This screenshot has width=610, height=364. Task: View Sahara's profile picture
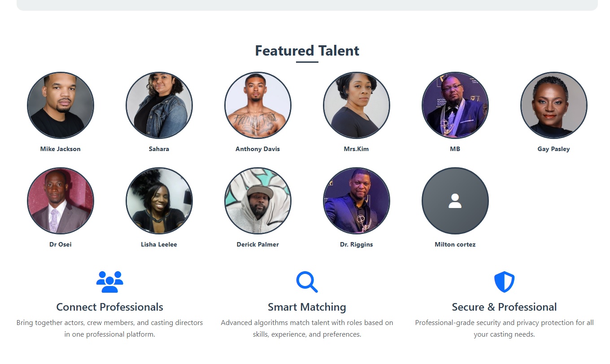[x=159, y=105]
